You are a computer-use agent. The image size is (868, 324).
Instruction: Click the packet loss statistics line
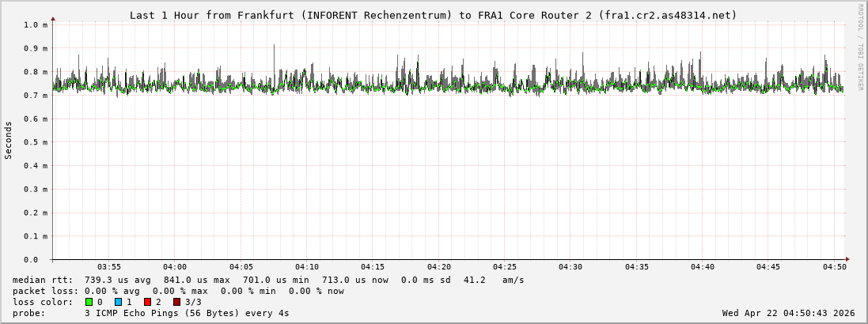tap(178, 291)
